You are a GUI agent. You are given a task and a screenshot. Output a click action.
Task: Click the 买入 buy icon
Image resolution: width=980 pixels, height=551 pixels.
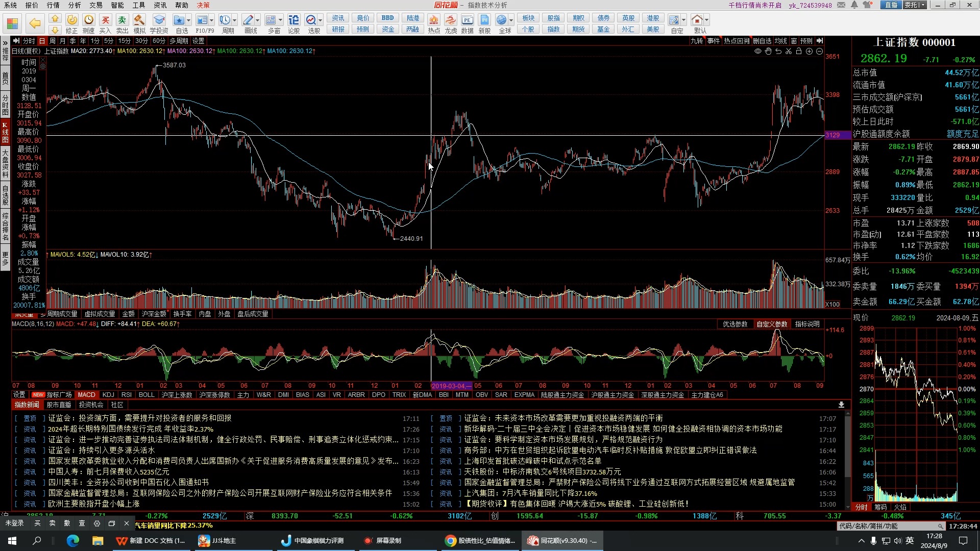click(105, 20)
